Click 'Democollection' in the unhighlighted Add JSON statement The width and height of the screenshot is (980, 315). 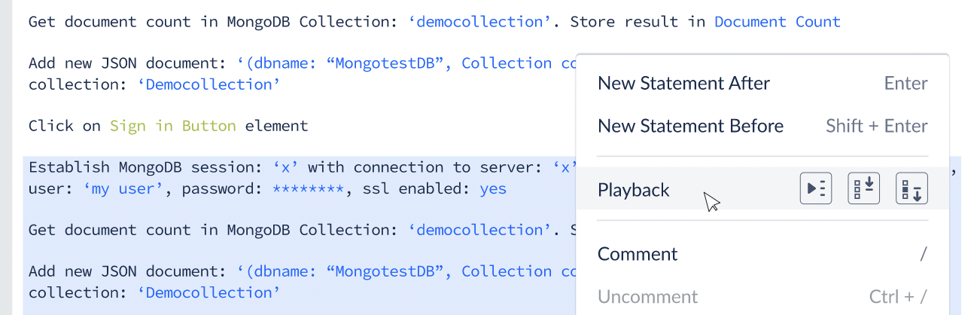point(208,84)
